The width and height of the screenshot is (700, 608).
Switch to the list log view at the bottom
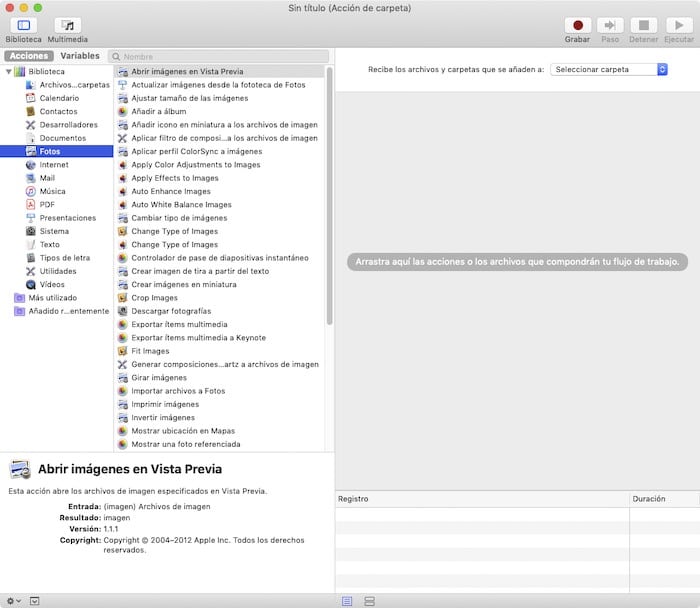(347, 601)
